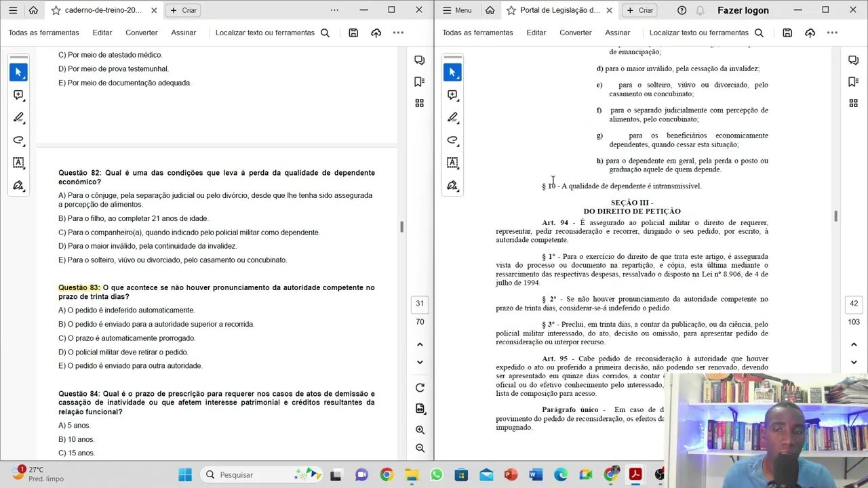Go to next page in left window
The image size is (868, 488).
(420, 362)
